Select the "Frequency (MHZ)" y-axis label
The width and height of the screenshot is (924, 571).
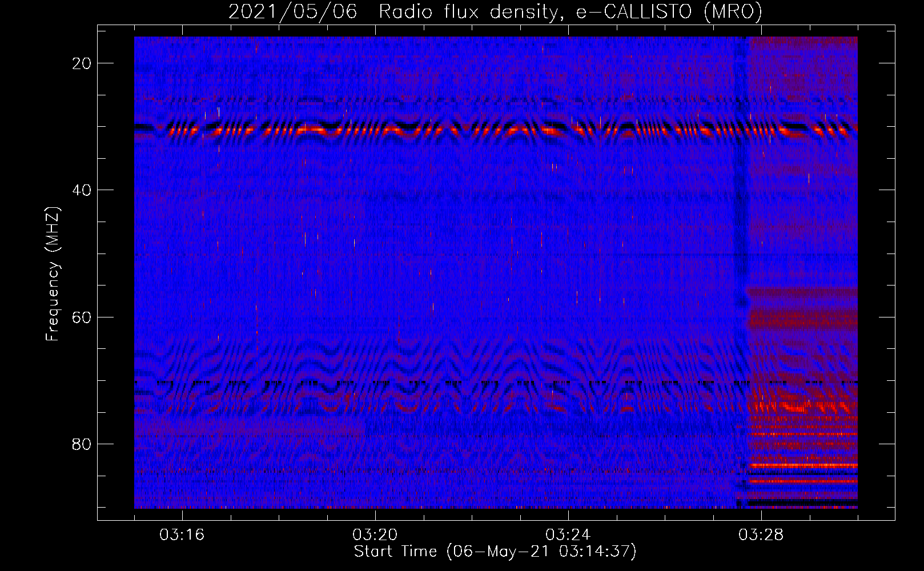[x=53, y=274]
